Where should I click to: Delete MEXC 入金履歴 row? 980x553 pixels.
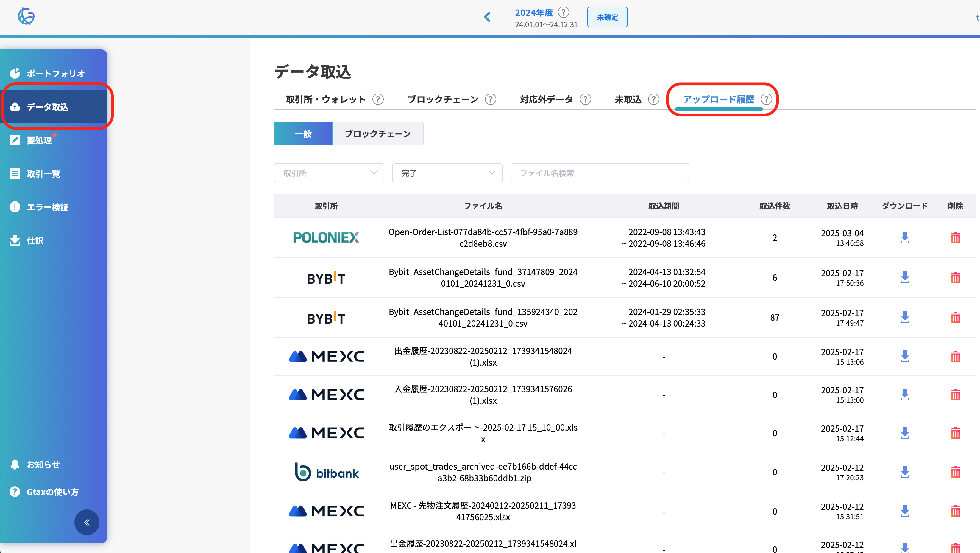point(955,395)
